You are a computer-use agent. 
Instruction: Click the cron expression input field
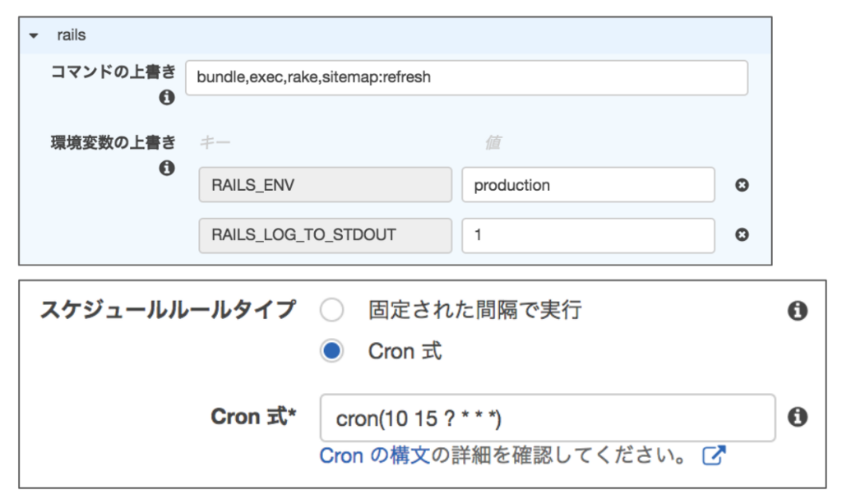coord(548,418)
